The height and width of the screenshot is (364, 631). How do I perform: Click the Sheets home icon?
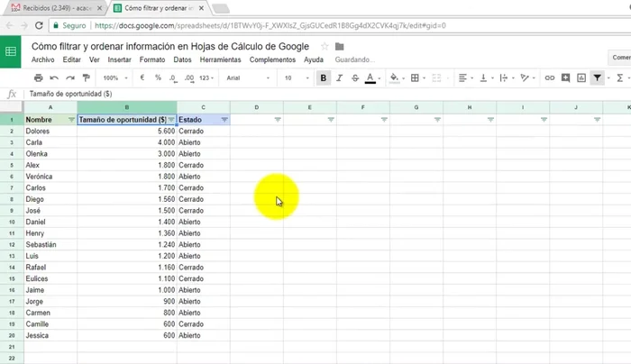pyautogui.click(x=11, y=51)
